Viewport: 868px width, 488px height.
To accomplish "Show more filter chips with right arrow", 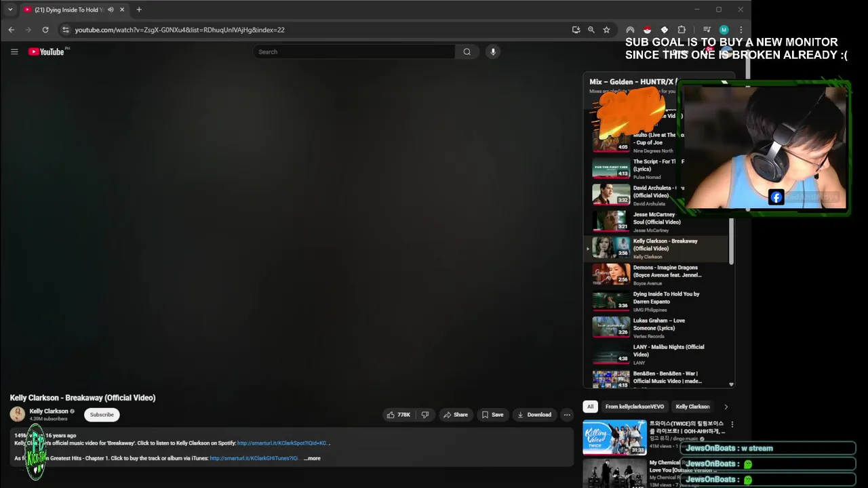I will pos(726,407).
